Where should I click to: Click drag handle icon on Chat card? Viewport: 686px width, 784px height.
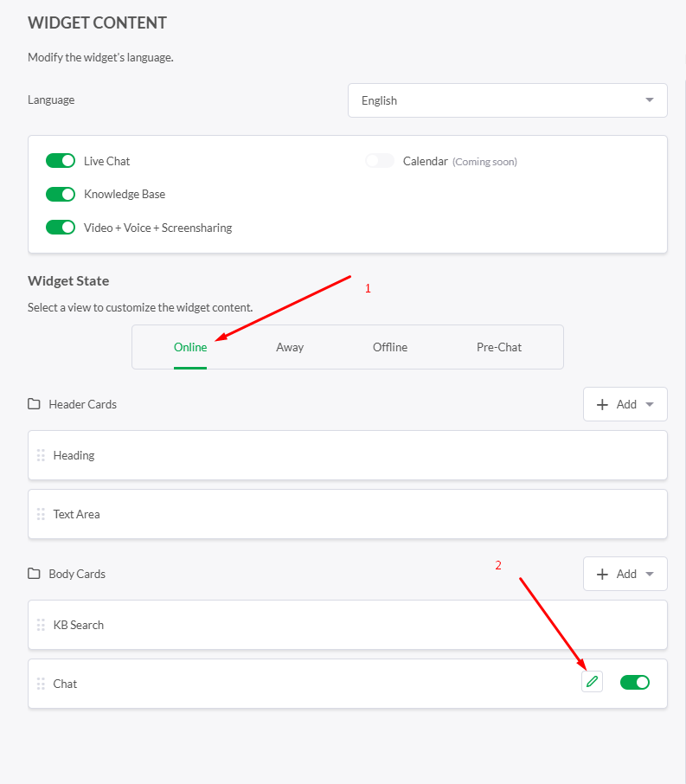(41, 684)
